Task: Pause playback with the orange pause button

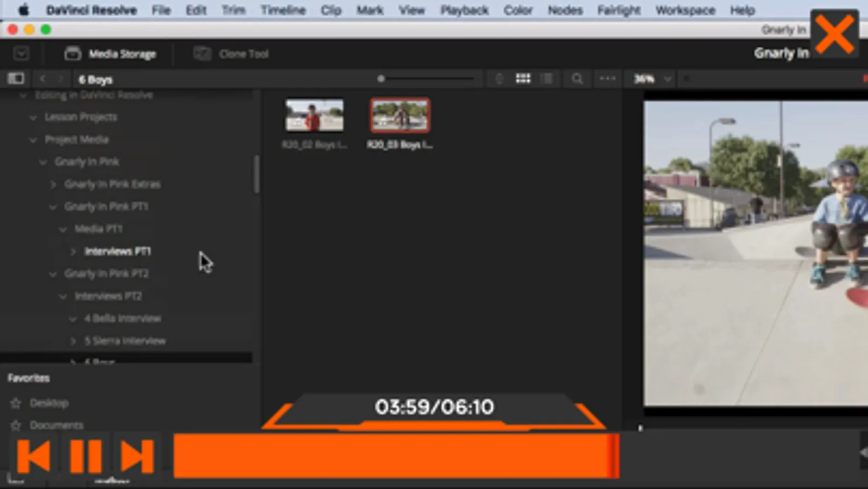Action: coord(86,456)
